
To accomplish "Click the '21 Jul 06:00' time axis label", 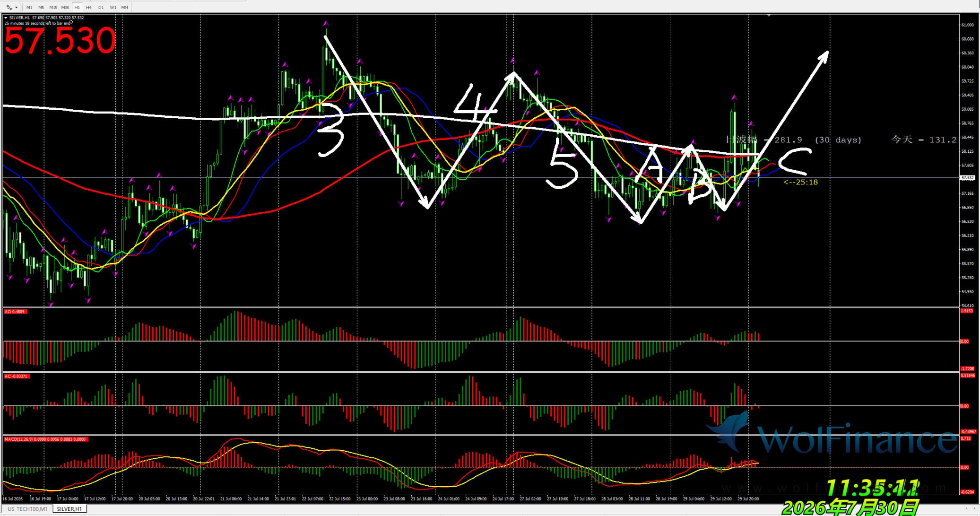I will click(231, 499).
